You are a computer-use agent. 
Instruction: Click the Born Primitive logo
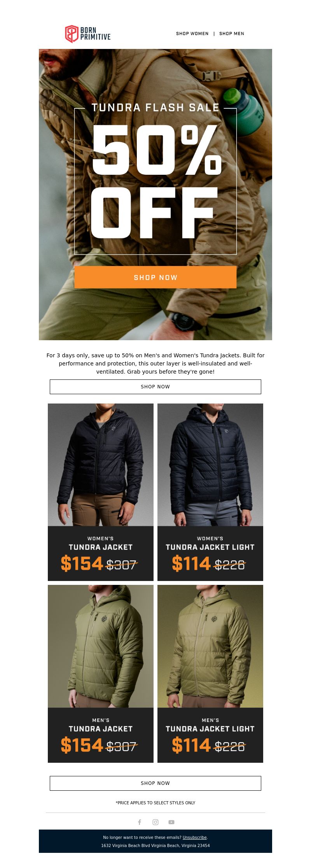click(x=88, y=34)
